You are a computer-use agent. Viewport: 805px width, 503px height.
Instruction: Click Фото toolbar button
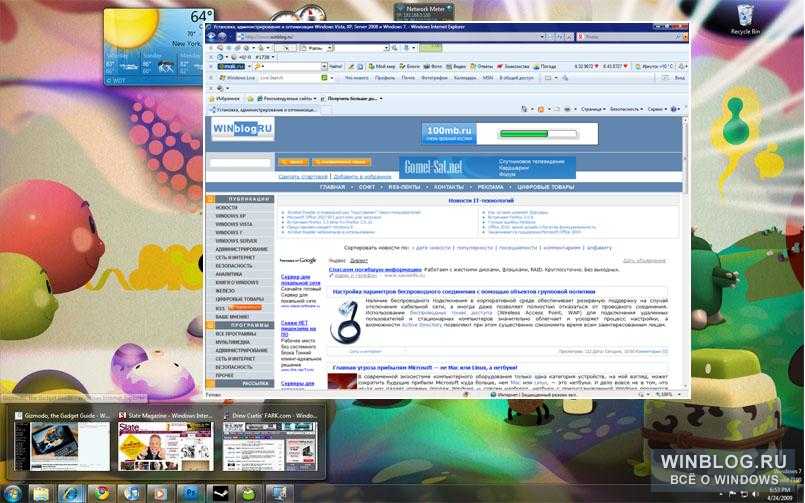(433, 67)
